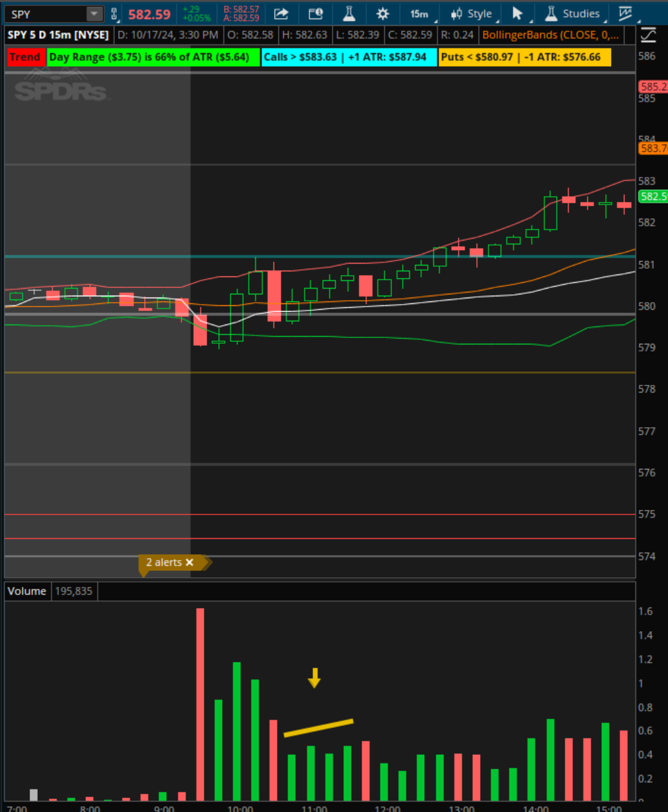Click the 578 price axis label
The width and height of the screenshot is (668, 812).
coord(647,389)
